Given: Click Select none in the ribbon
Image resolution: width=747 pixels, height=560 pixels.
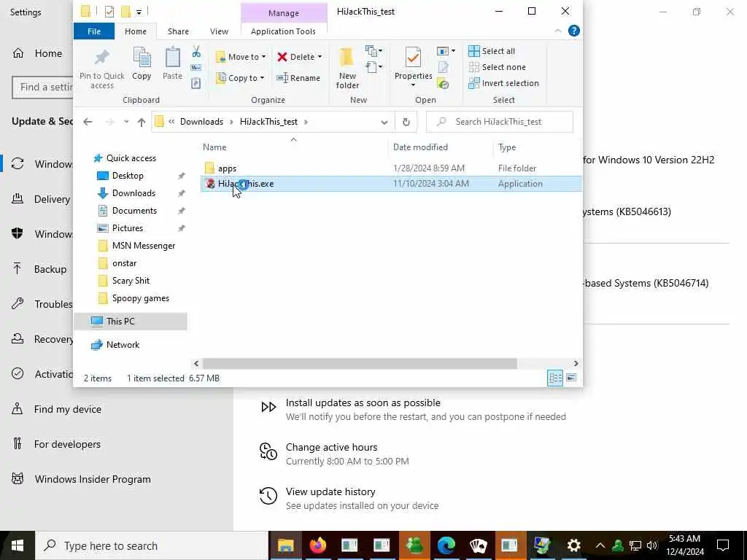Looking at the screenshot, I should 498,67.
